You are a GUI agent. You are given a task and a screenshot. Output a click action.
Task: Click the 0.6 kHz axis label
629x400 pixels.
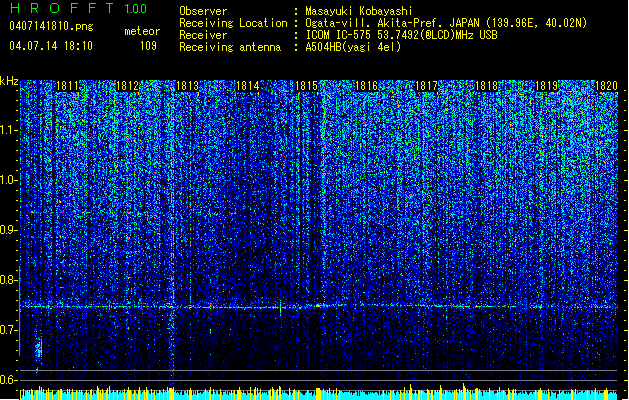coord(9,380)
